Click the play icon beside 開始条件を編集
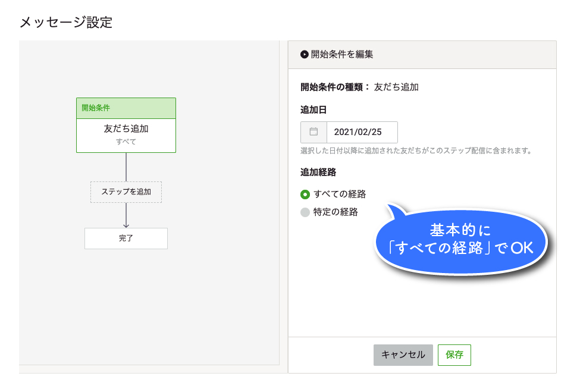 305,54
